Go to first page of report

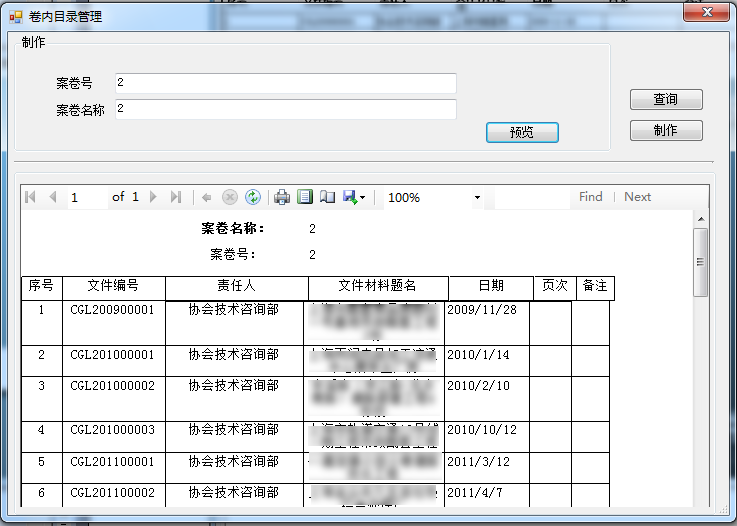coord(30,197)
